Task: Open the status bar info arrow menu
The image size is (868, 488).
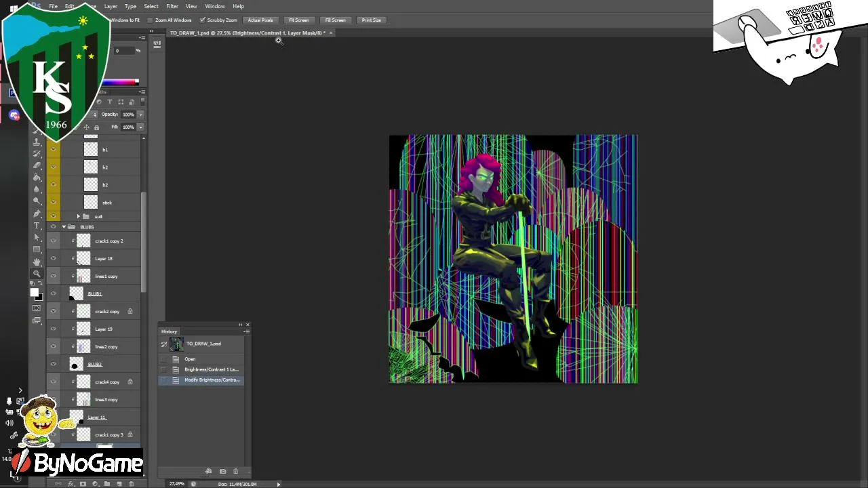Action: [278, 484]
